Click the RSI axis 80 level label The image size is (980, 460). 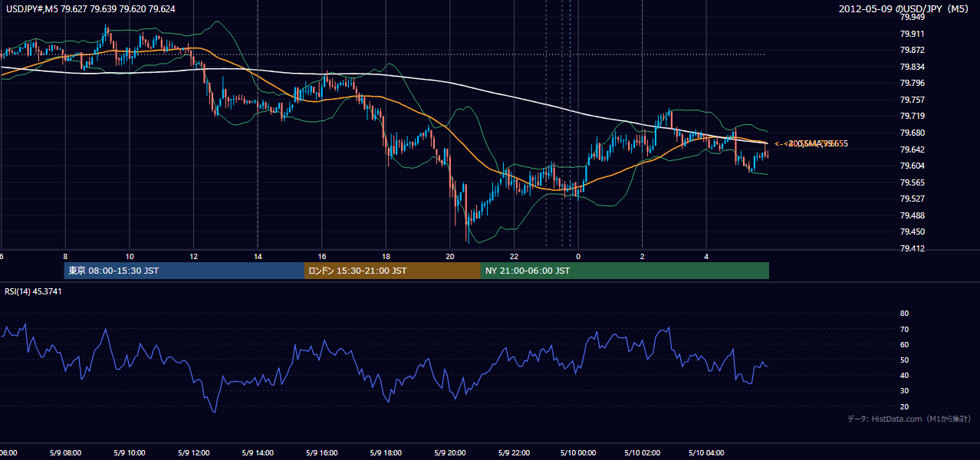point(904,314)
